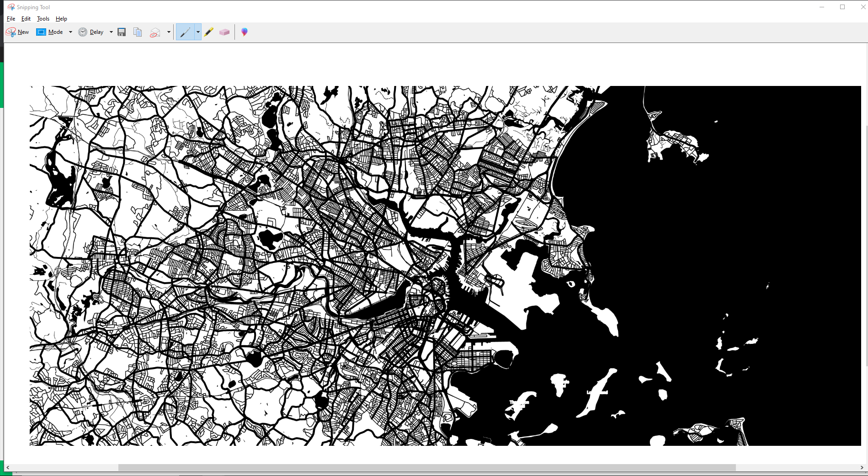
Task: Open the Mode dropdown arrow
Action: [70, 32]
